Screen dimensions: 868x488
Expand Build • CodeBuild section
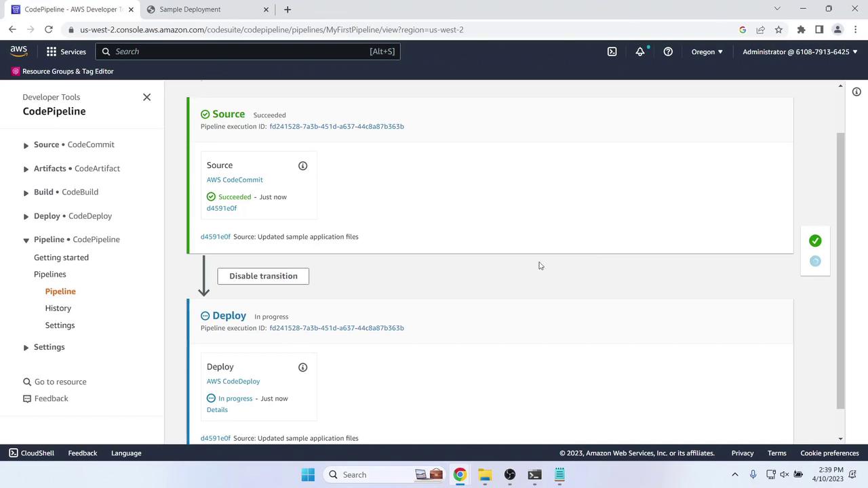click(x=26, y=192)
